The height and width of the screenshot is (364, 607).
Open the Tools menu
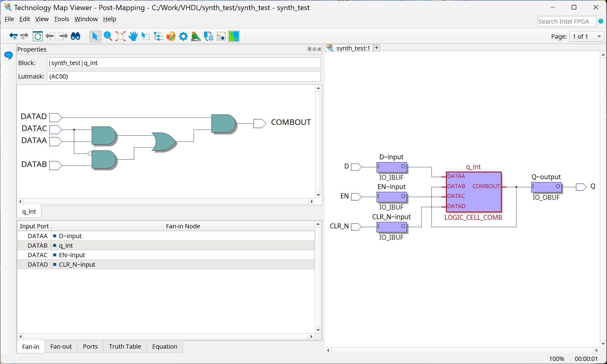coord(61,19)
